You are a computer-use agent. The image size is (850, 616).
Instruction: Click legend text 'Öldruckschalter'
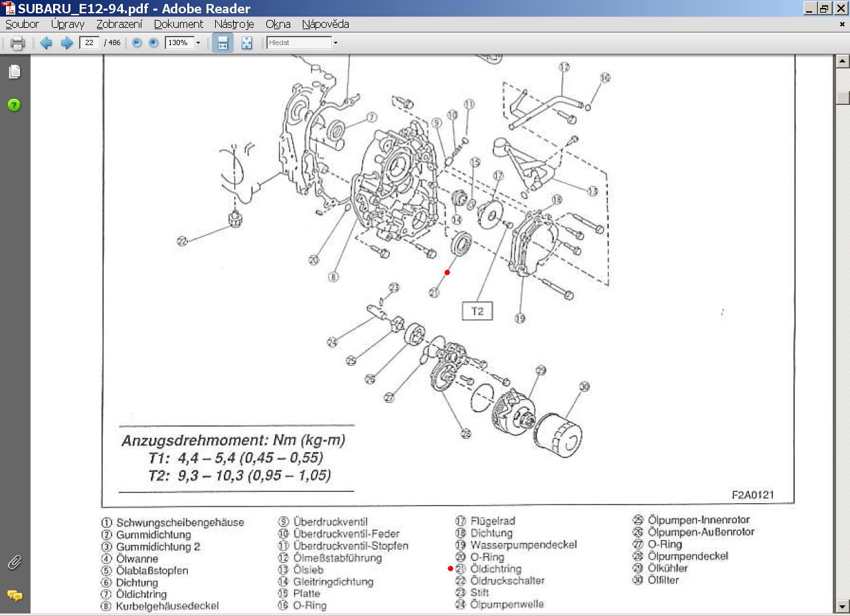(x=507, y=581)
